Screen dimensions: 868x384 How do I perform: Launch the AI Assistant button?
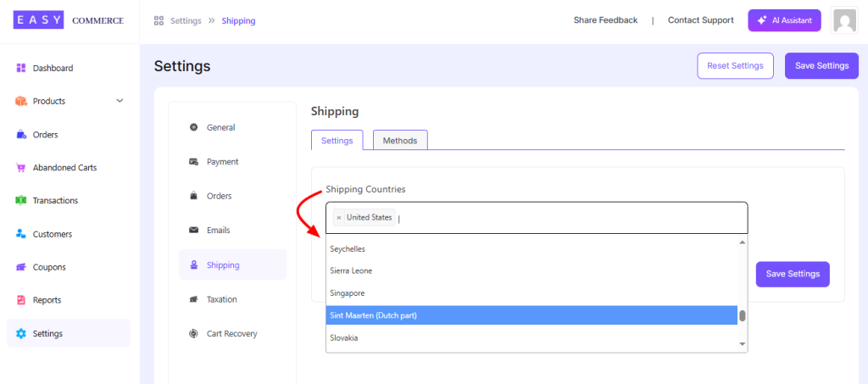tap(784, 20)
